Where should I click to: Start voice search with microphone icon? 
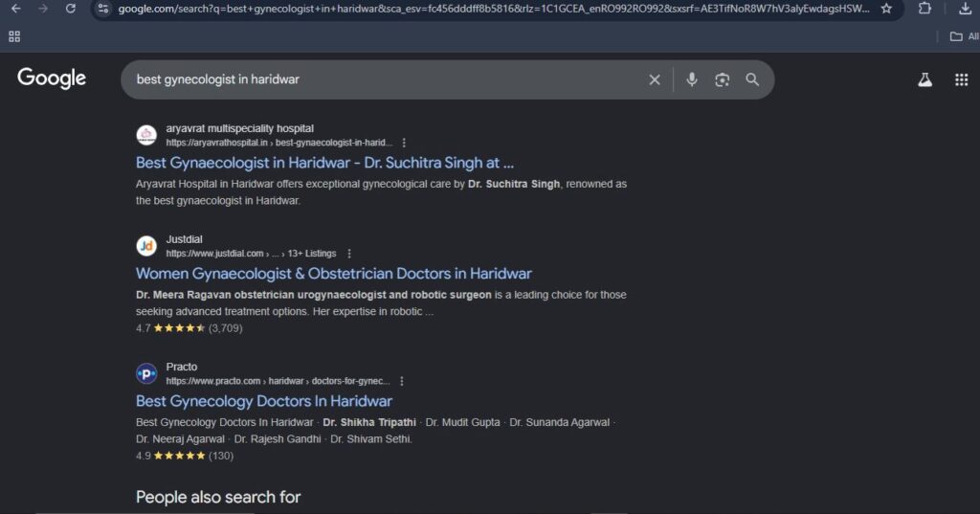point(692,80)
